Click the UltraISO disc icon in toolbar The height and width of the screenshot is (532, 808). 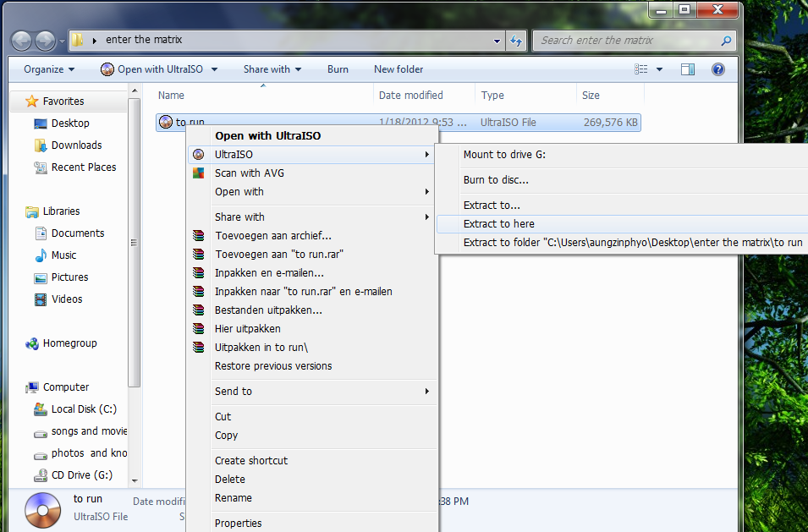pos(107,69)
